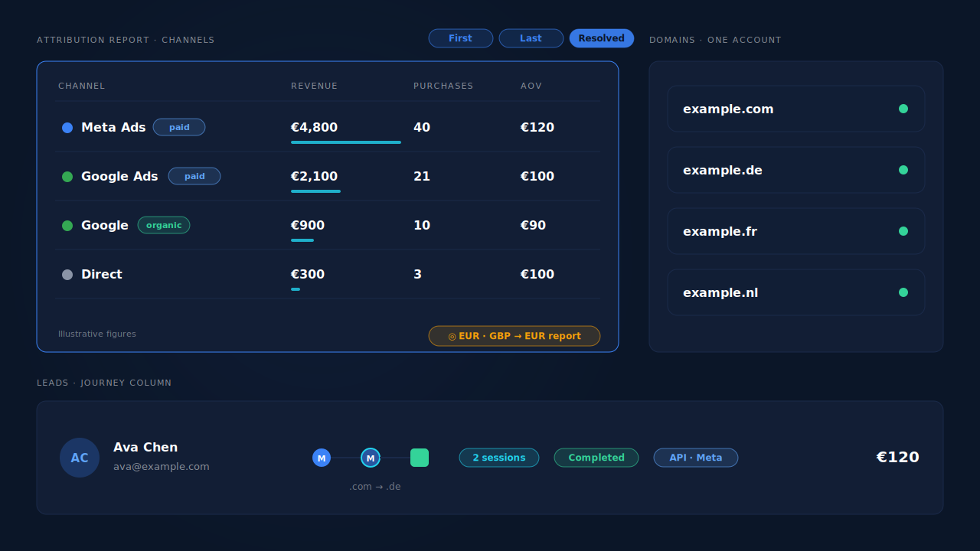Click the REVENUE column header
The image size is (980, 551).
(x=314, y=86)
